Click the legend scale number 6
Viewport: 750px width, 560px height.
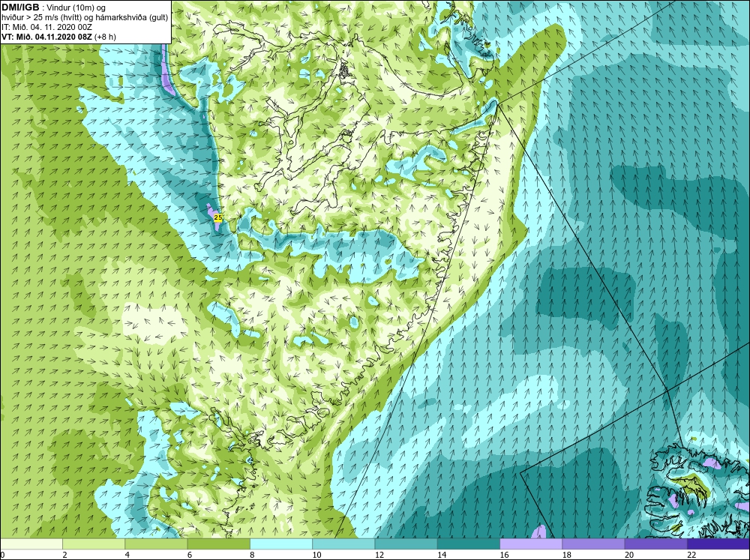click(x=190, y=555)
